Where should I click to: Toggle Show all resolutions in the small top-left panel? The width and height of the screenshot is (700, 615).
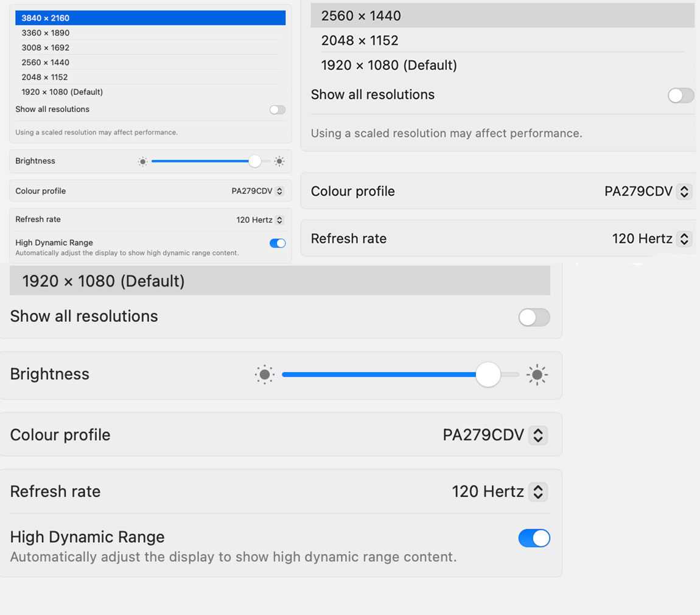click(x=277, y=109)
